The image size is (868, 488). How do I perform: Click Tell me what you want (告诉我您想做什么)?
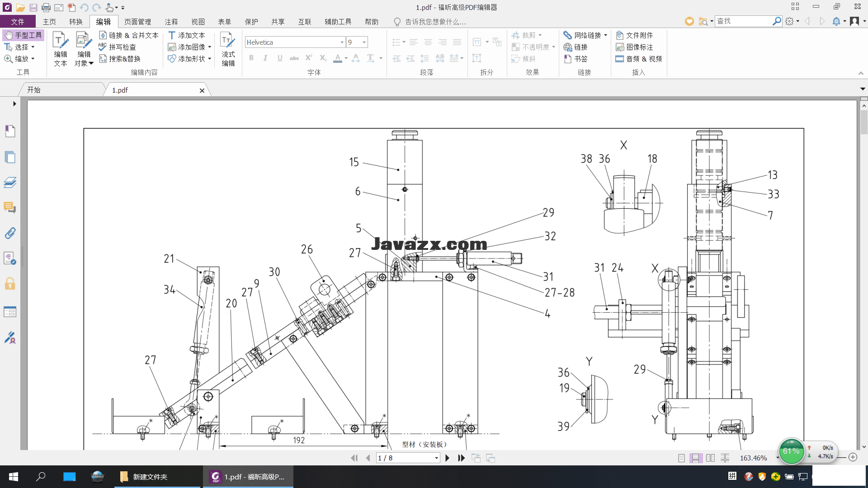coord(429,22)
